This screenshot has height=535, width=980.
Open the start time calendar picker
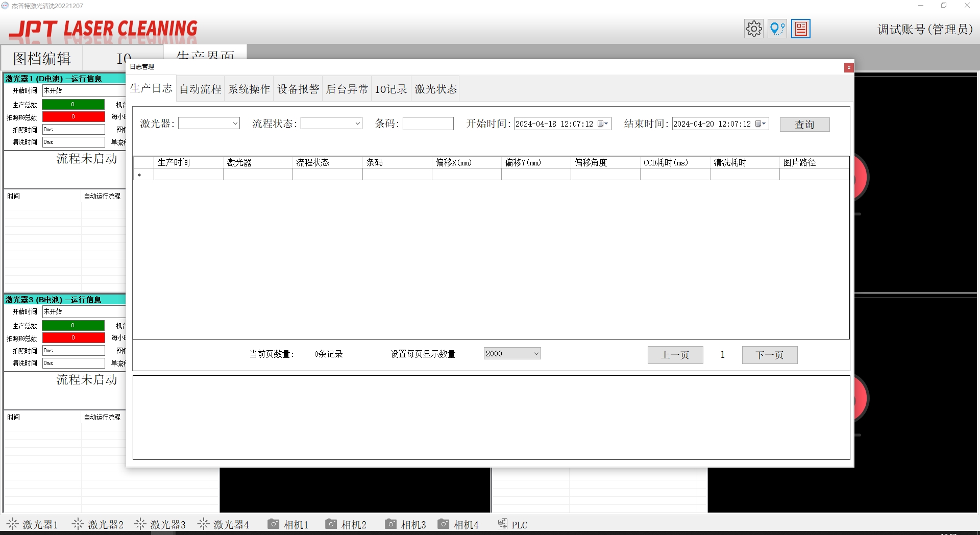tap(603, 124)
